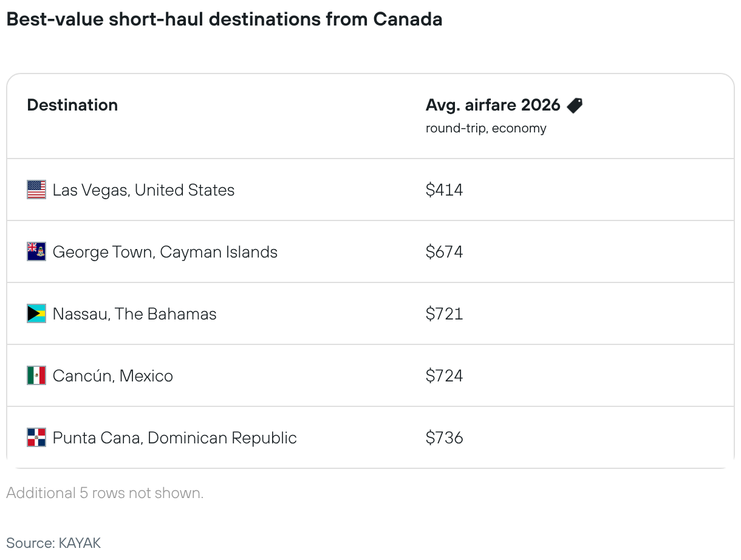
Task: Click the Mexico flag icon
Action: point(36,376)
